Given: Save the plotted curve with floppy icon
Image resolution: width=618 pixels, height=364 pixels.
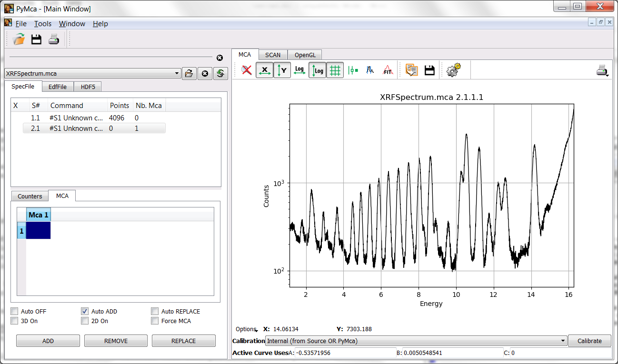Looking at the screenshot, I should (x=429, y=70).
